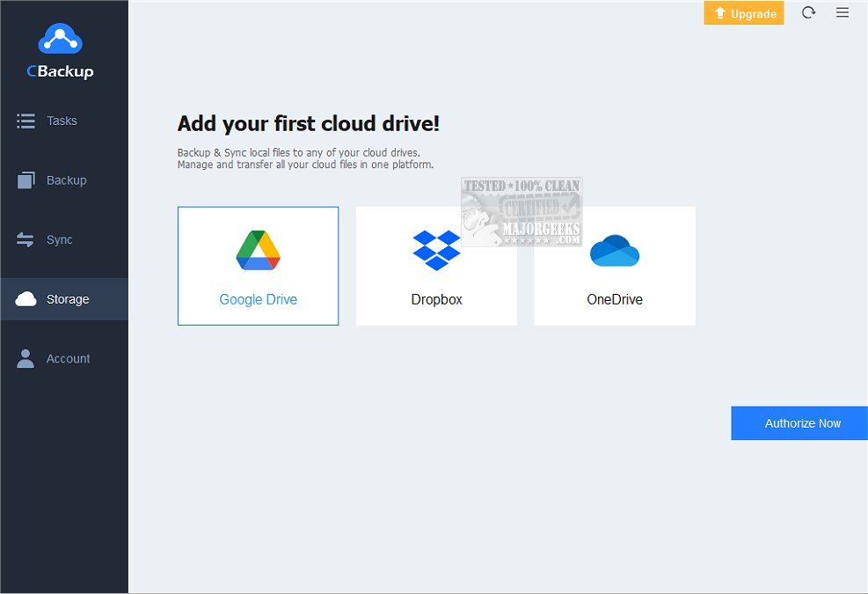Click the refresh icon at top right
Screen dimensions: 868x594
coord(809,12)
